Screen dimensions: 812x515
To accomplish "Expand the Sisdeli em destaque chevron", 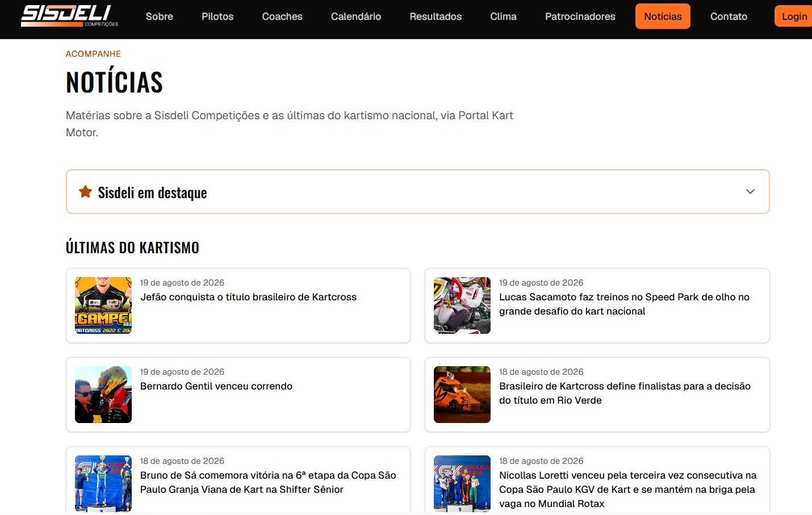I will [750, 192].
